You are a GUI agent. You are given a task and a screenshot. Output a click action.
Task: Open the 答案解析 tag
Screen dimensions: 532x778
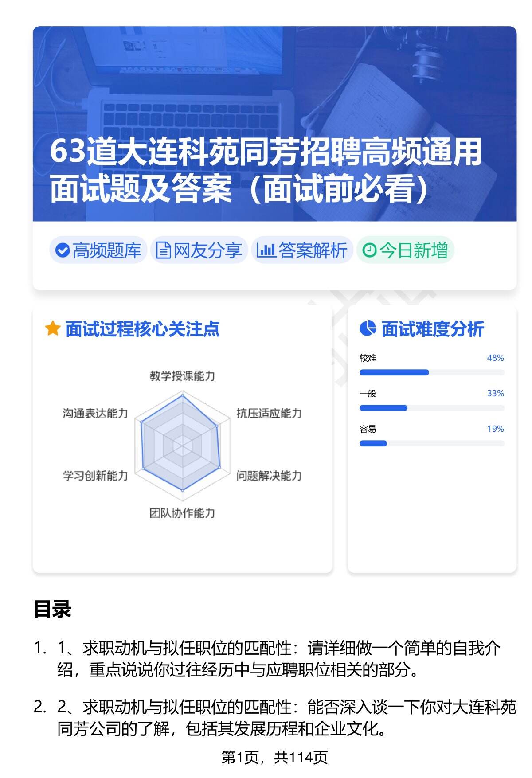[302, 250]
